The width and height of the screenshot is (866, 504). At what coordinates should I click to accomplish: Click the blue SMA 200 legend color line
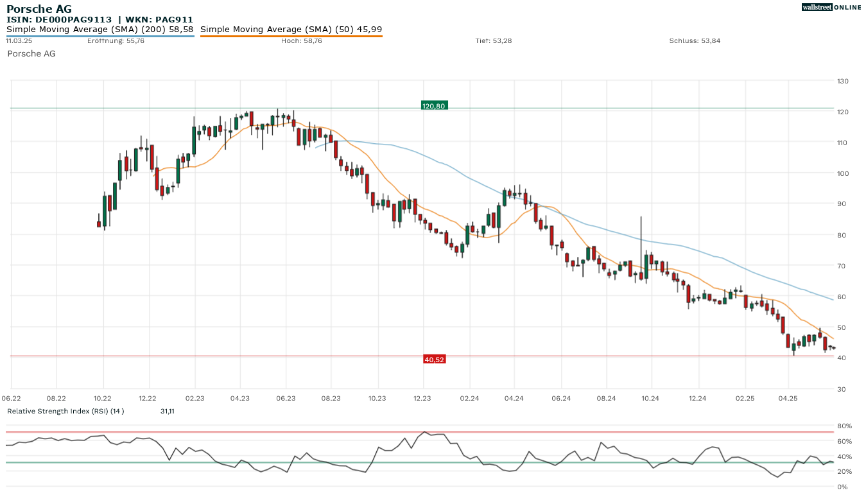100,36
